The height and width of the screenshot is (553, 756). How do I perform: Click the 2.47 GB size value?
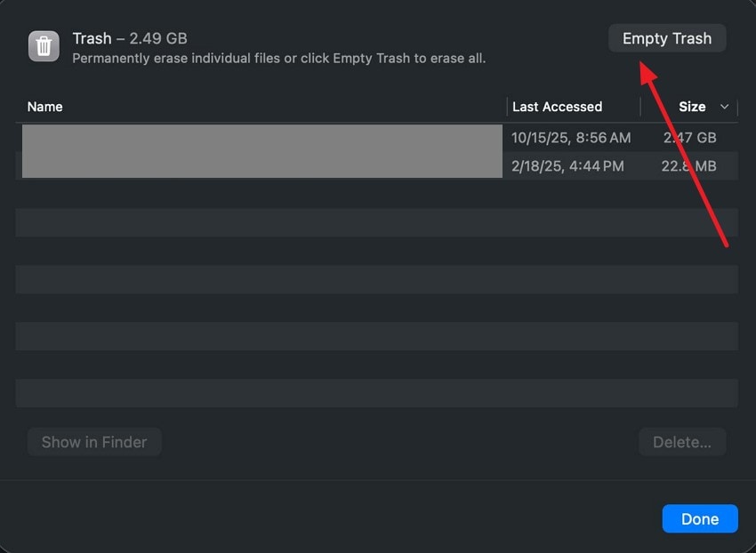(689, 138)
